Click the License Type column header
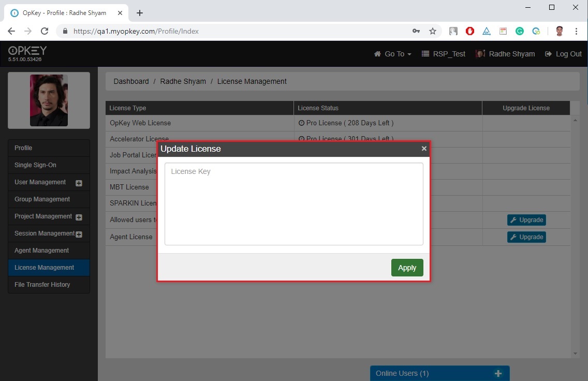 point(199,108)
